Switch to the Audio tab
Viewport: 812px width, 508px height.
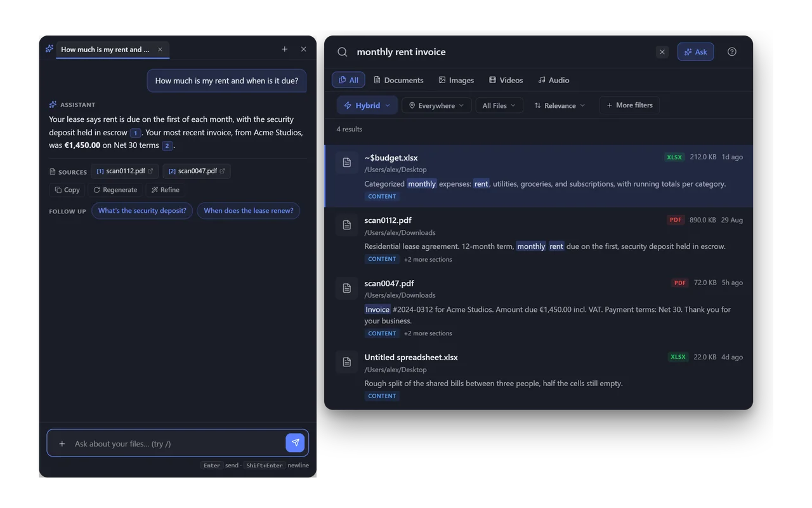click(554, 80)
